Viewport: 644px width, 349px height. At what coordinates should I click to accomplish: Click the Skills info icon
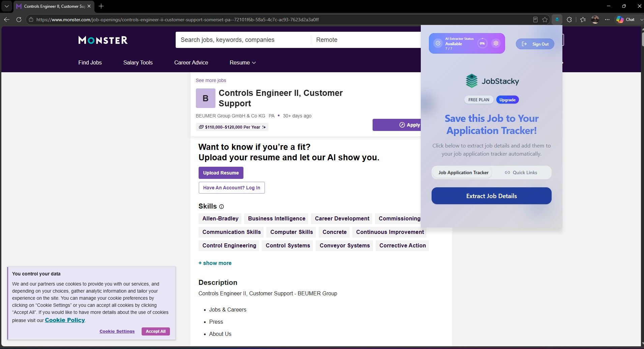click(x=222, y=207)
